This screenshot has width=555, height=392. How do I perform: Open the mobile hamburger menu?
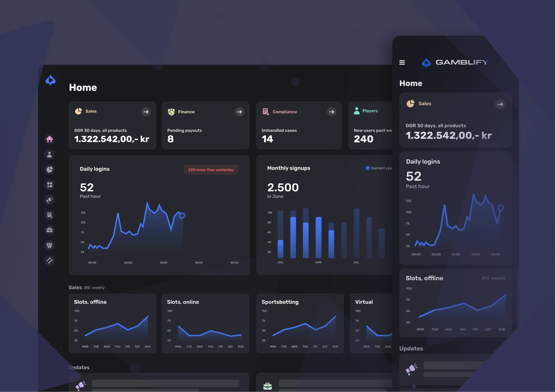(402, 62)
